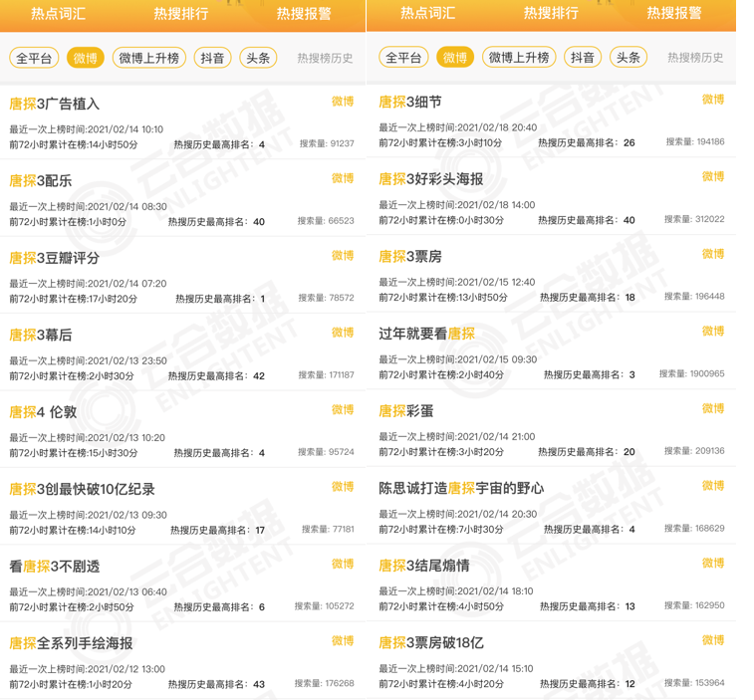Open the 唐探3广告植入 topic
Image resolution: width=754 pixels, height=700 pixels.
click(55, 104)
